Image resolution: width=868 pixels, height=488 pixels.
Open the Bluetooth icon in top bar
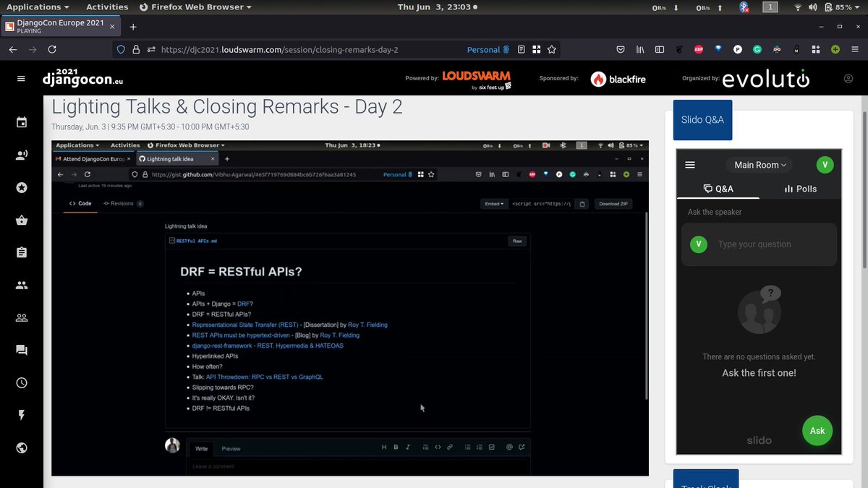[744, 7]
